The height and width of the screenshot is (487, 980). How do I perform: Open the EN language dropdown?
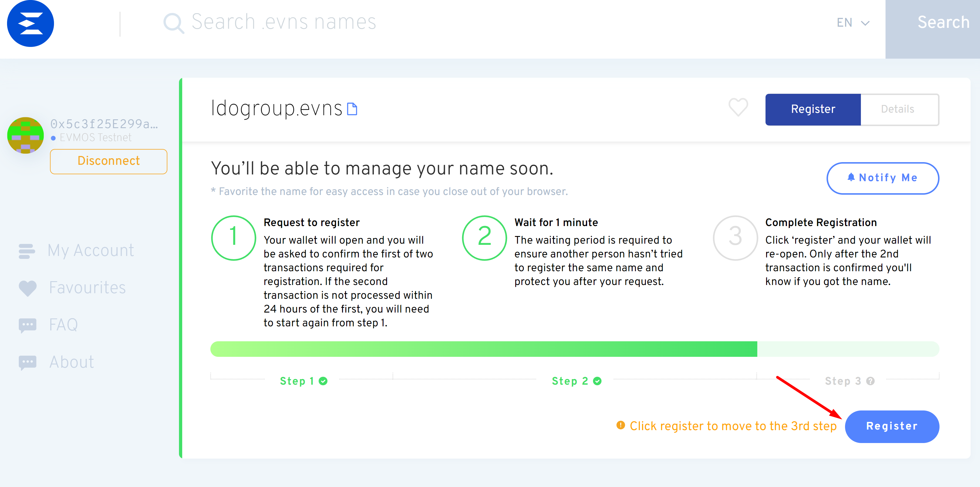pyautogui.click(x=853, y=23)
